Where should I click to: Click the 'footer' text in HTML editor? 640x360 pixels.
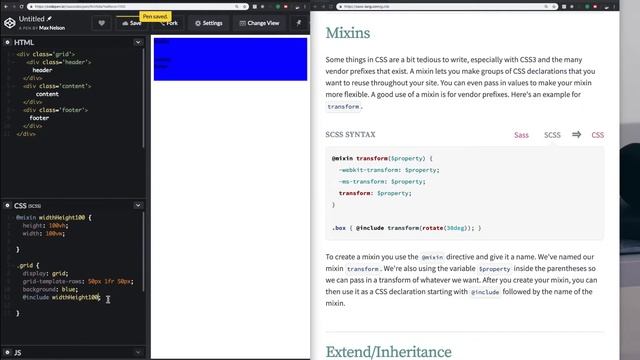[x=39, y=118]
